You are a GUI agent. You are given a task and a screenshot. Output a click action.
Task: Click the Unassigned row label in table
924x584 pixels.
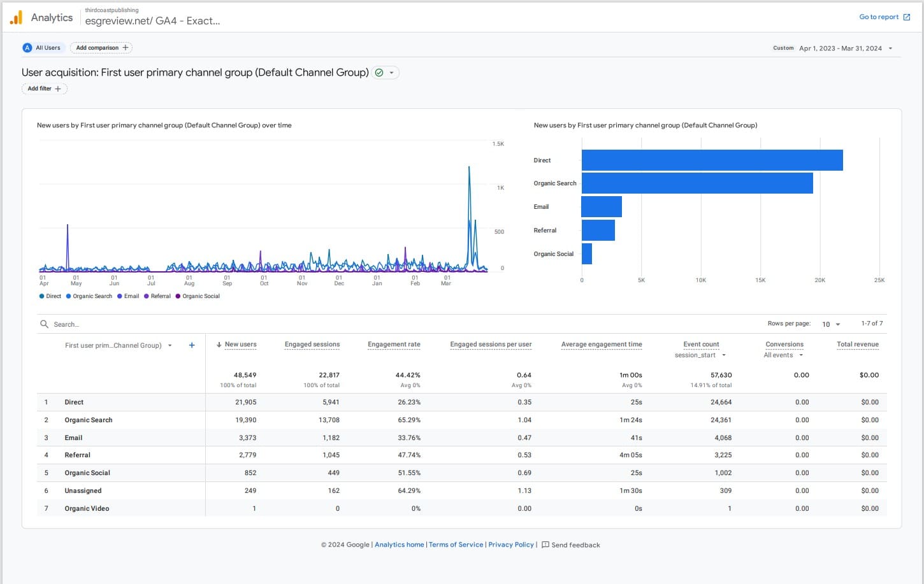point(83,491)
